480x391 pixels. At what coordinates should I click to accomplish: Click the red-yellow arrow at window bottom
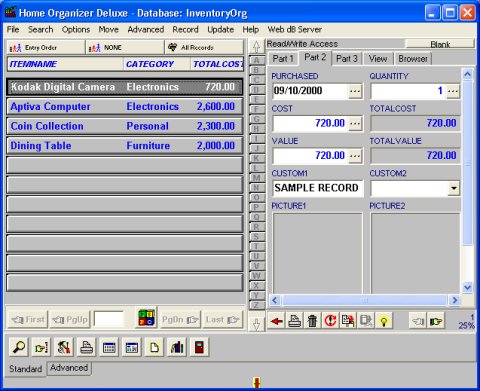pos(257,382)
